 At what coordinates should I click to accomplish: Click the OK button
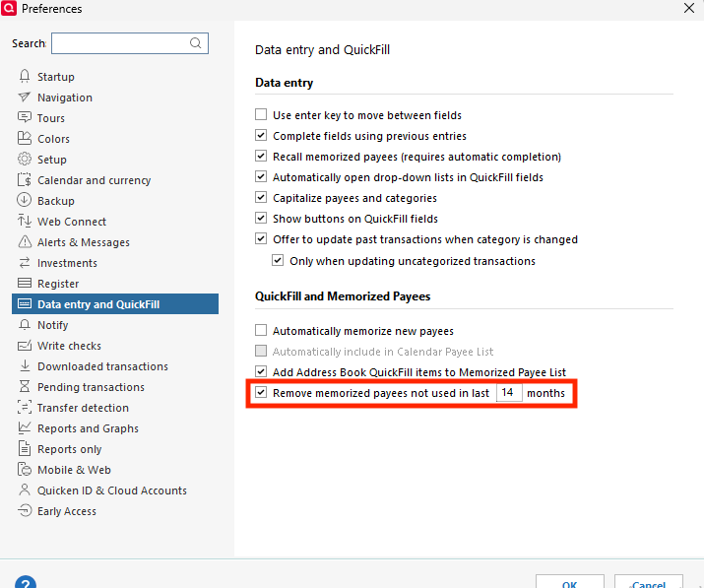pos(570,582)
